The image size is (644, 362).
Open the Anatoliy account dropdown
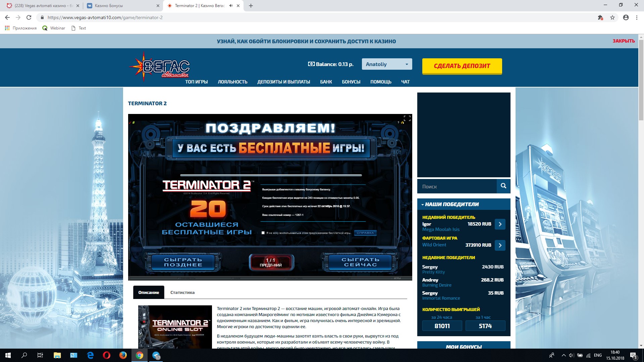click(387, 64)
